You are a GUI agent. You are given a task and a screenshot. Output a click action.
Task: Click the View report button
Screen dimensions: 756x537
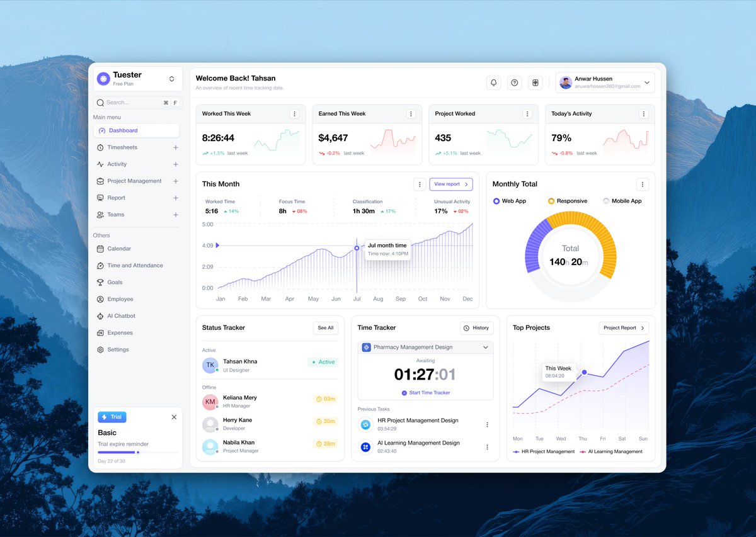tap(451, 184)
